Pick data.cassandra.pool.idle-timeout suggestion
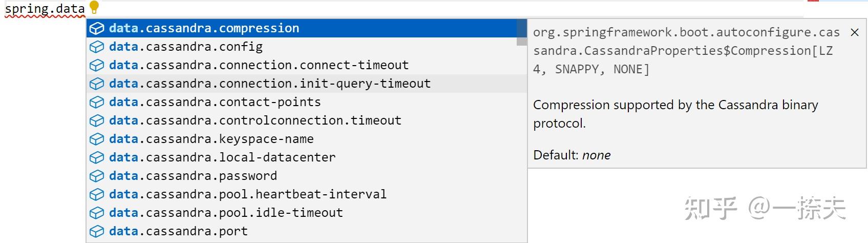This screenshot has width=868, height=243. (306, 213)
